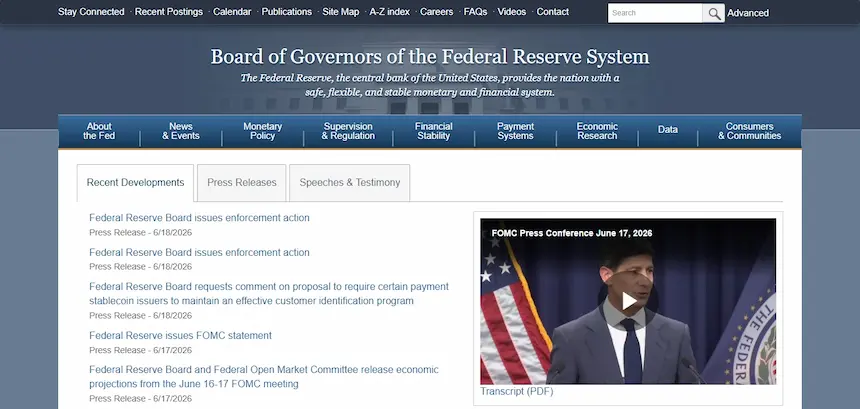Open the News & Events menu
860x409 pixels.
[181, 131]
